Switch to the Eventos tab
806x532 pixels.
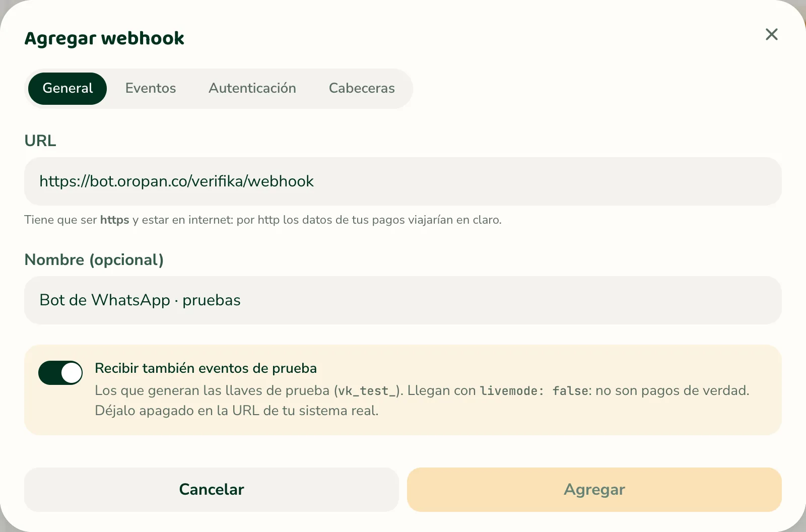pyautogui.click(x=151, y=89)
